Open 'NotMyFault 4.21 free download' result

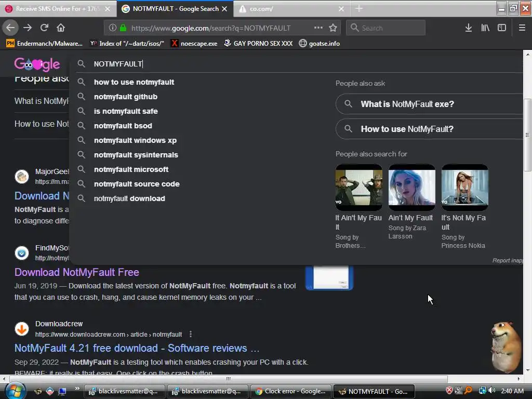point(137,348)
